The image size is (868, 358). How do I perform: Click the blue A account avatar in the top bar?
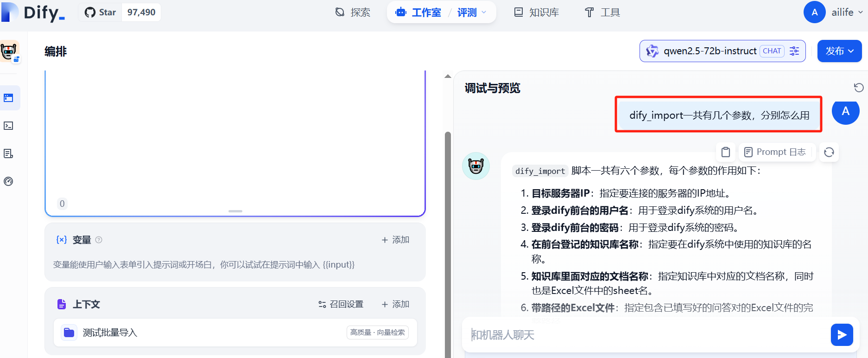pos(814,13)
